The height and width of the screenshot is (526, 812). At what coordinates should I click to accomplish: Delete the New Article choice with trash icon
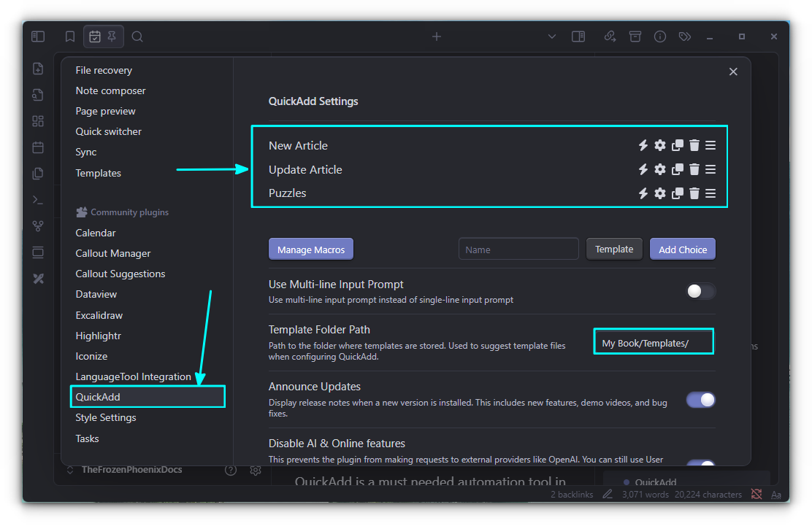[694, 144]
